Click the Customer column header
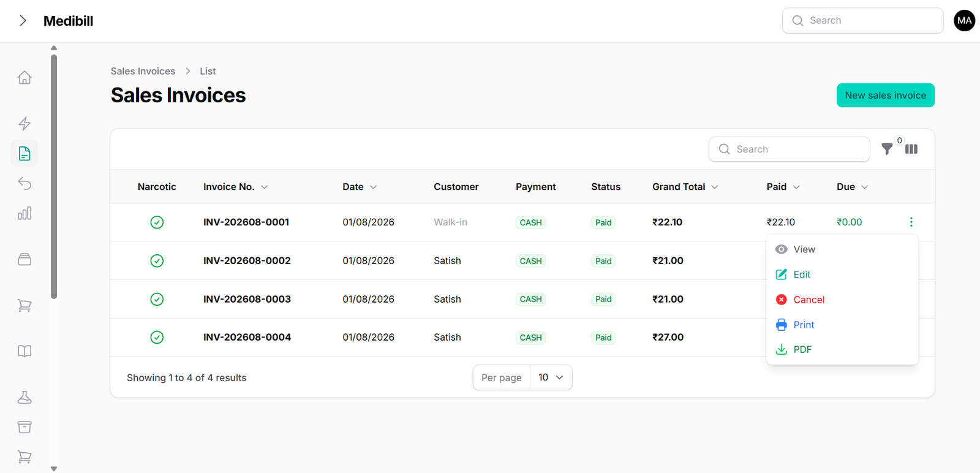The height and width of the screenshot is (473, 980). click(456, 187)
